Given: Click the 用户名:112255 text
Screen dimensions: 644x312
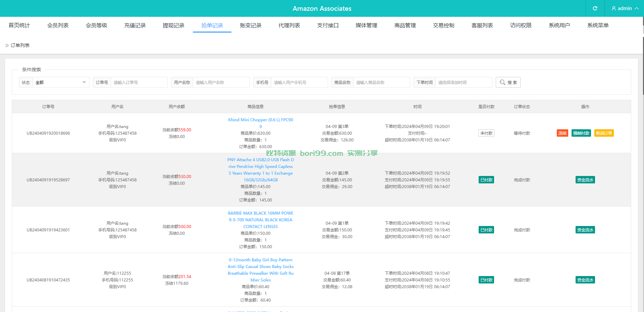Looking at the screenshot, I should coord(117,273).
